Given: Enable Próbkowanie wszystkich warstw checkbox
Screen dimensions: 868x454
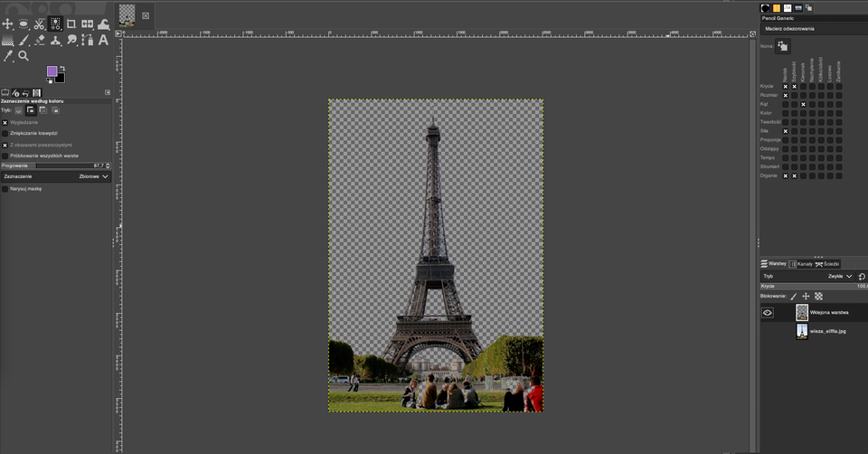Looking at the screenshot, I should pos(5,156).
